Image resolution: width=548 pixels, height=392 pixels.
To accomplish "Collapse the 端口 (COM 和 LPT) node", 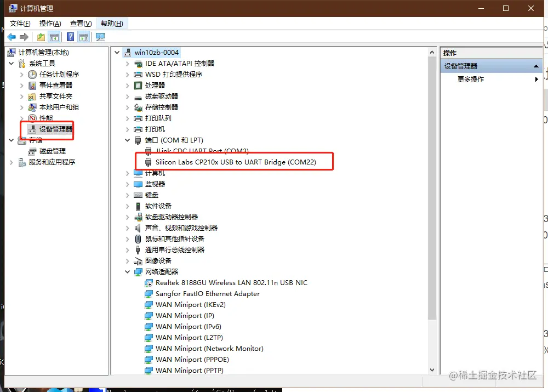I will point(127,140).
